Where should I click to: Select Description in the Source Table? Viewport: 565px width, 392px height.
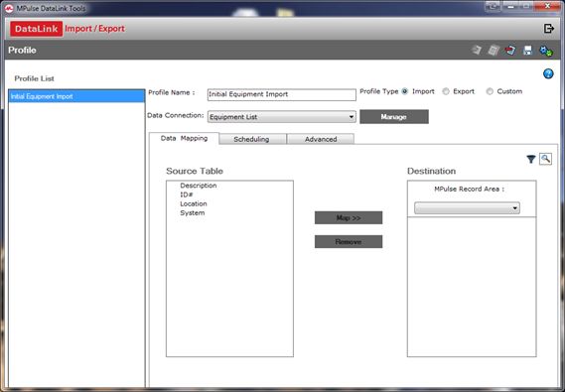[x=199, y=186]
